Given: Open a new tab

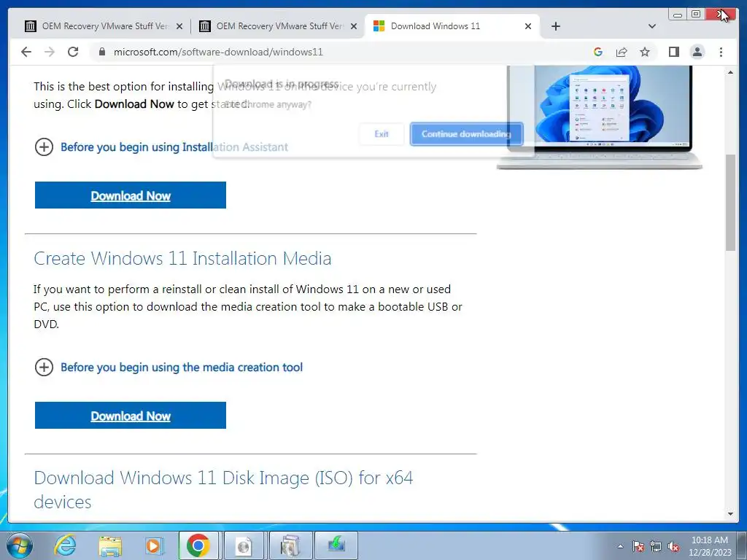Looking at the screenshot, I should click(555, 26).
